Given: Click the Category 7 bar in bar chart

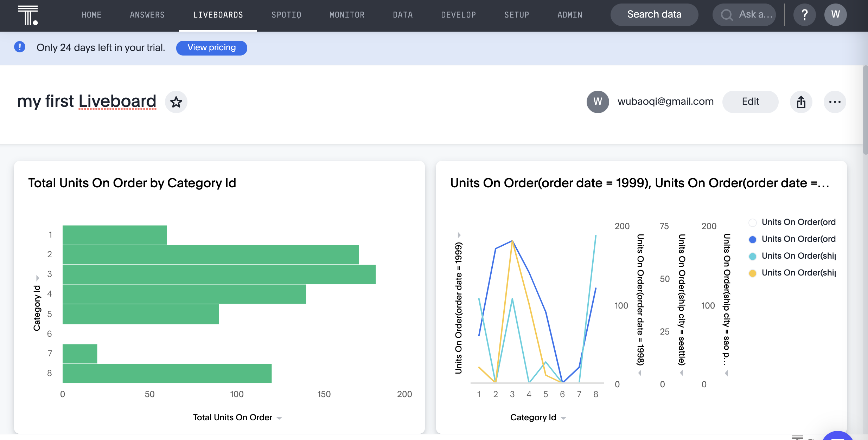Looking at the screenshot, I should pyautogui.click(x=80, y=354).
